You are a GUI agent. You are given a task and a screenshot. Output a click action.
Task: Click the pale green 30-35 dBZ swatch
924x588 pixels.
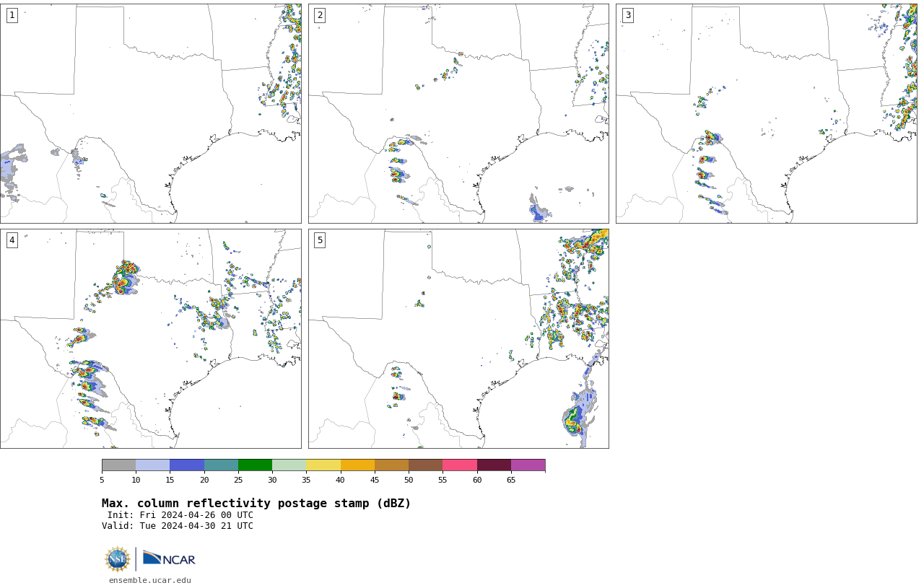(289, 465)
